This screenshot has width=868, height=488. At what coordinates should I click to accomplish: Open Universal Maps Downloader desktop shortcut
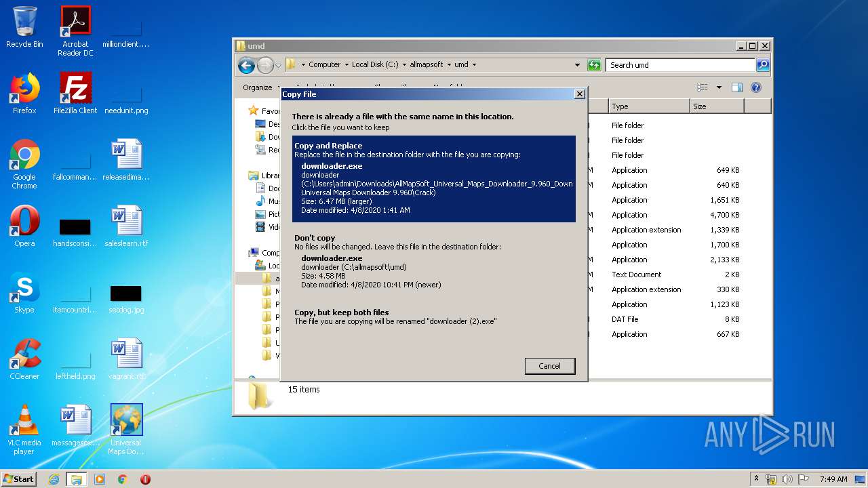point(126,430)
